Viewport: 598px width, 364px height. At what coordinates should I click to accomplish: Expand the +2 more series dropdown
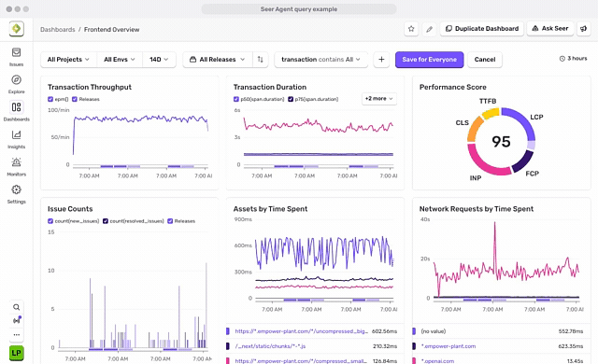[379, 99]
